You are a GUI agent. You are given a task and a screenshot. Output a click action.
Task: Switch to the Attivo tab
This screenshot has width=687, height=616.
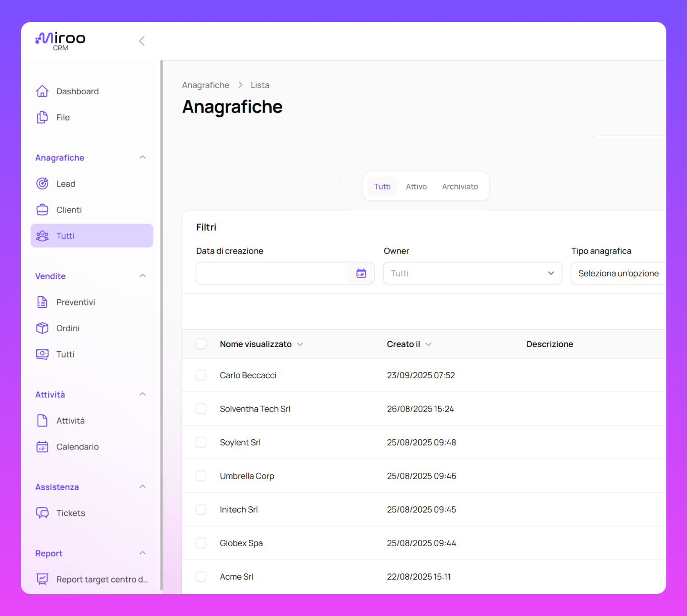pyautogui.click(x=416, y=187)
